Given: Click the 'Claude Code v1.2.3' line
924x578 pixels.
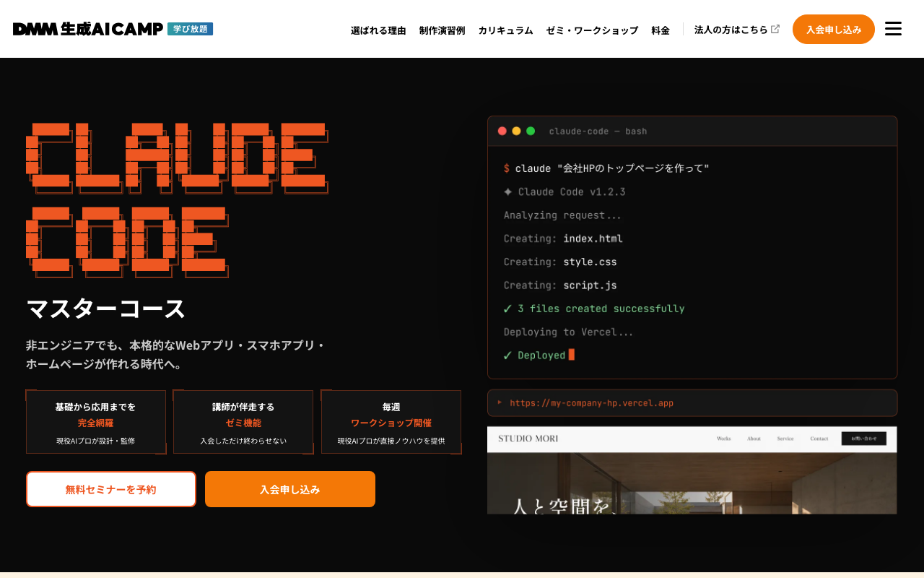Looking at the screenshot, I should point(565,192).
